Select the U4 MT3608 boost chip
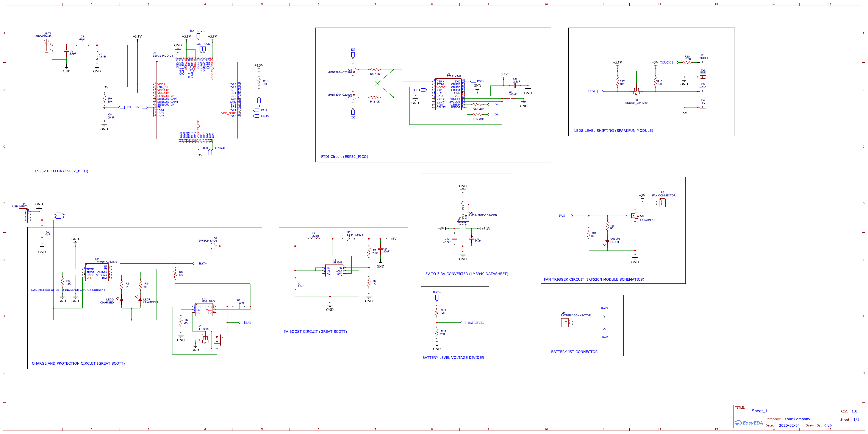The image size is (868, 434). click(334, 271)
